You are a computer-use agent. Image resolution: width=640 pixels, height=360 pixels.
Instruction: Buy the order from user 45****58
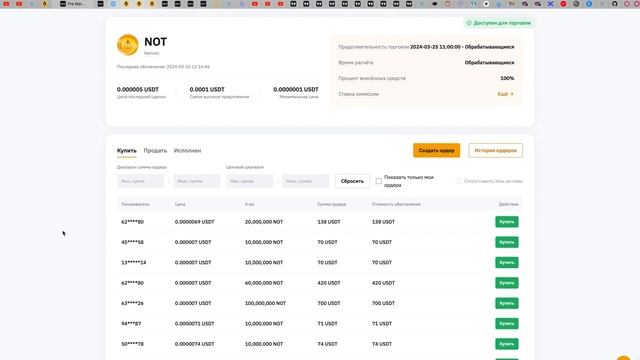507,242
